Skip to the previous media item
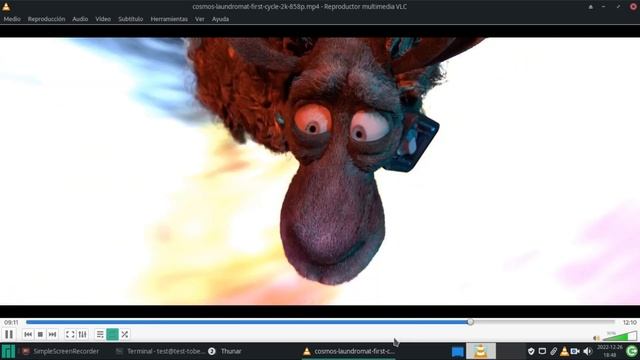The width and height of the screenshot is (640, 360). (x=28, y=334)
